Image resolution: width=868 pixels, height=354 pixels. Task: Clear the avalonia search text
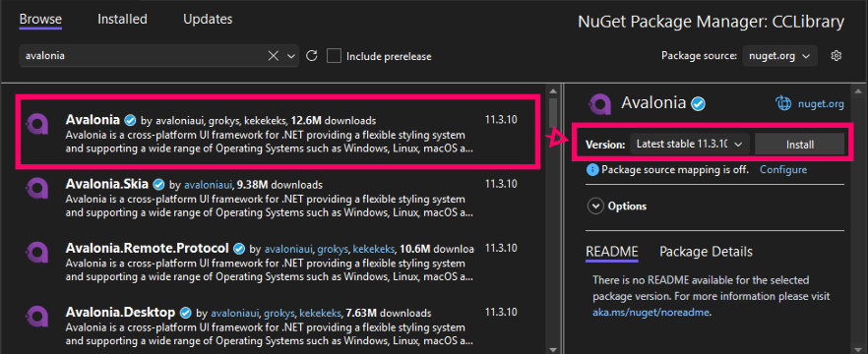tap(274, 56)
